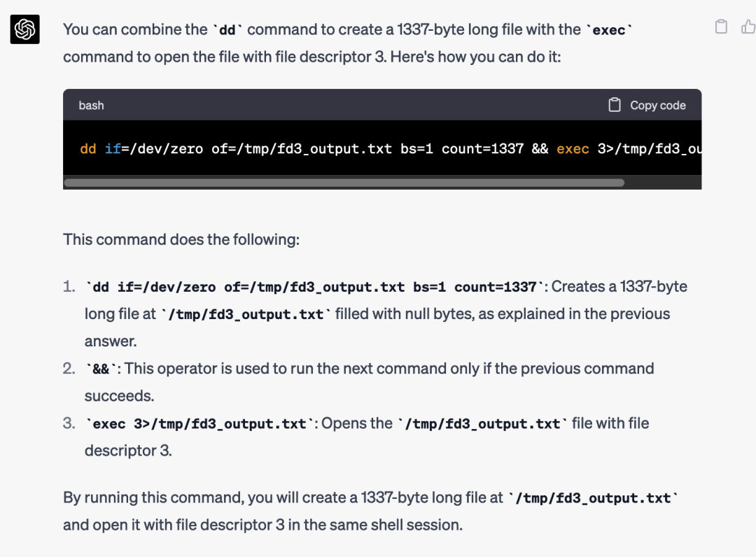756x557 pixels.
Task: Click the ChatGPT avatar logo
Action: (25, 29)
